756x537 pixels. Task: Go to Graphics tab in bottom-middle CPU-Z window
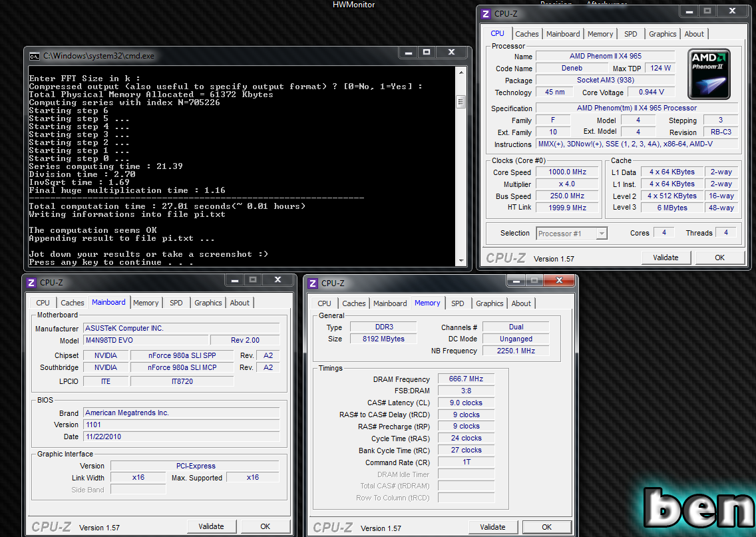489,303
